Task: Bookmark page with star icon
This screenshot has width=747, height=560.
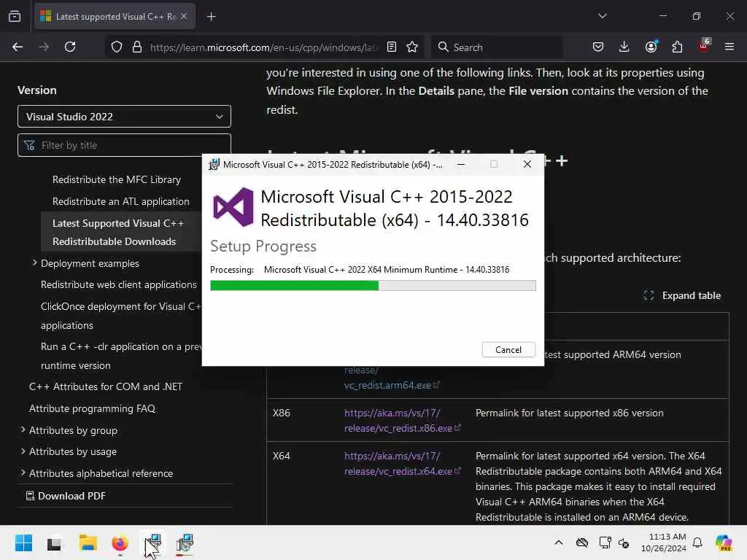Action: coord(412,47)
